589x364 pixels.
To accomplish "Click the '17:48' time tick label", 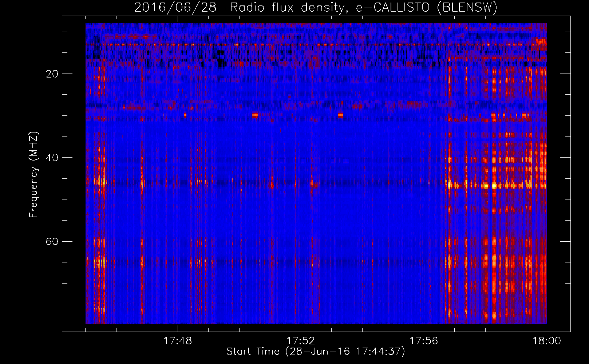I will (178, 341).
